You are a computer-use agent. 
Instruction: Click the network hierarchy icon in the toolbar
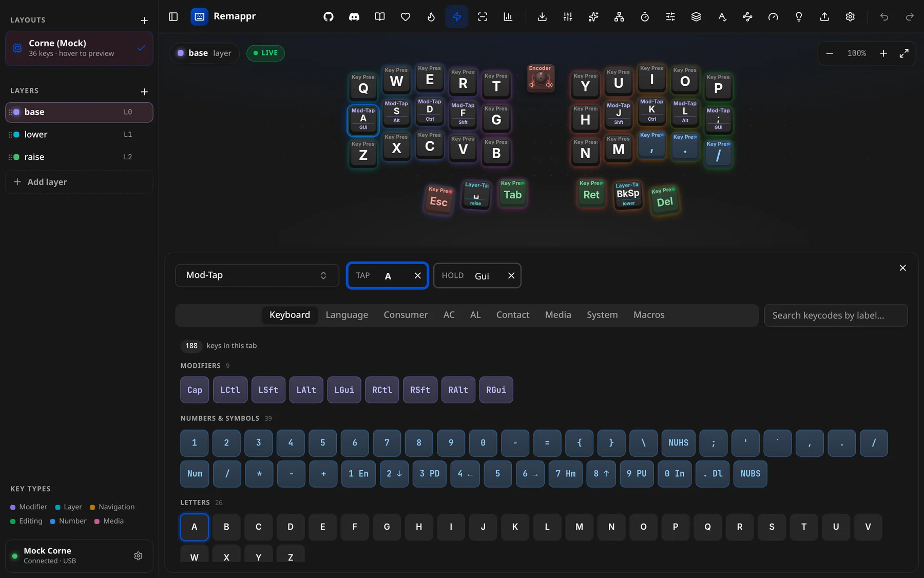pyautogui.click(x=619, y=17)
